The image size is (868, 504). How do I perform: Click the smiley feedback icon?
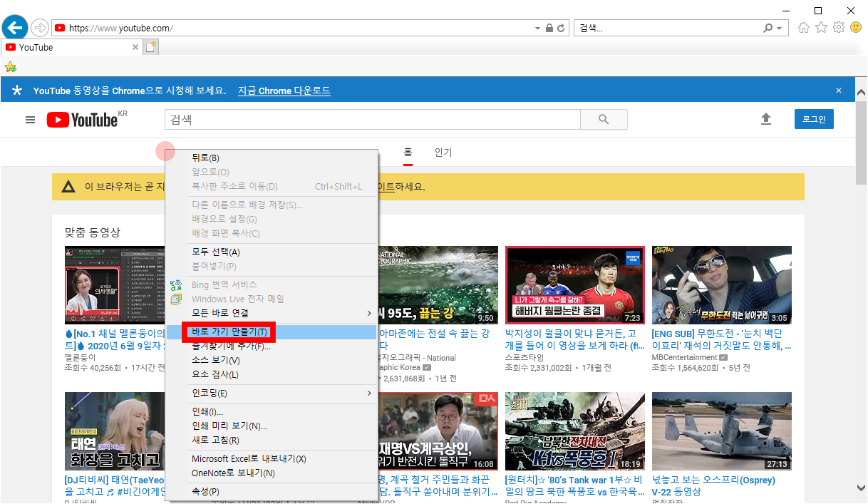point(856,28)
